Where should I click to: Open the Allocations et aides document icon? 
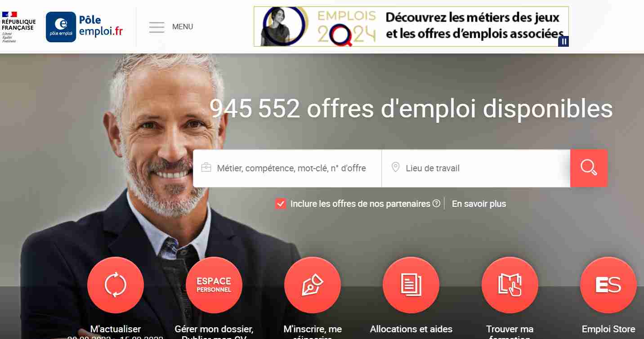411,285
